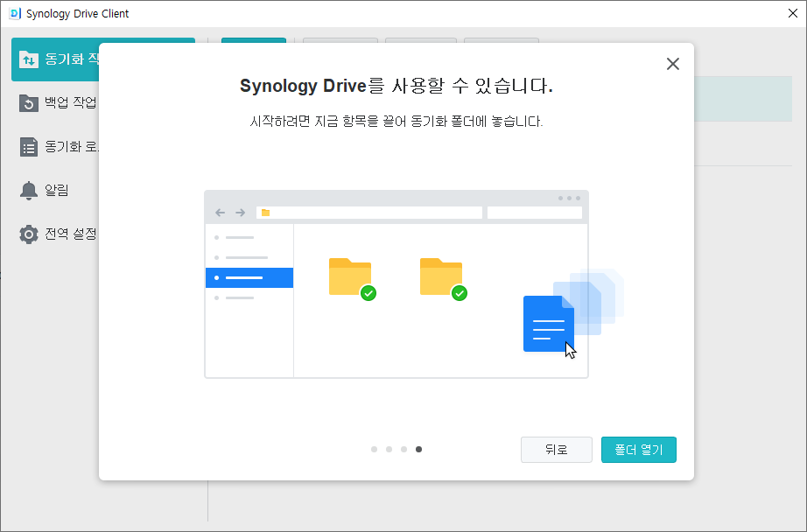The height and width of the screenshot is (532, 807).
Task: Click the sync log list icon
Action: (x=29, y=147)
